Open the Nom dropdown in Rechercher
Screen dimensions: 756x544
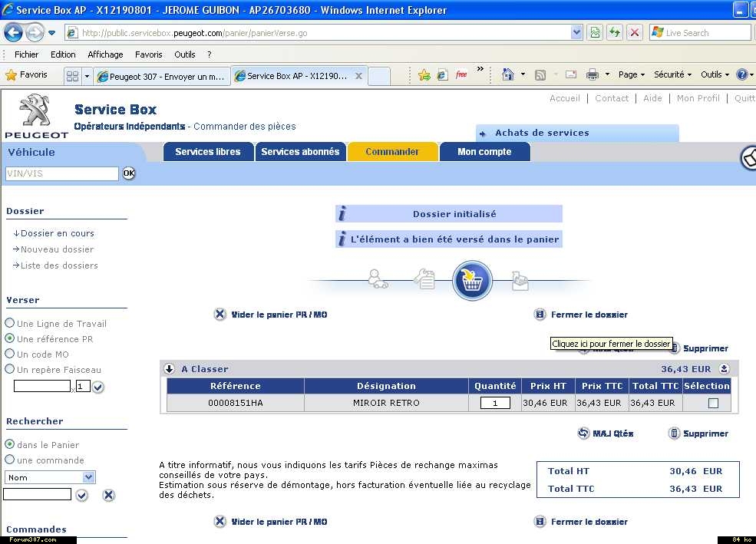point(88,477)
